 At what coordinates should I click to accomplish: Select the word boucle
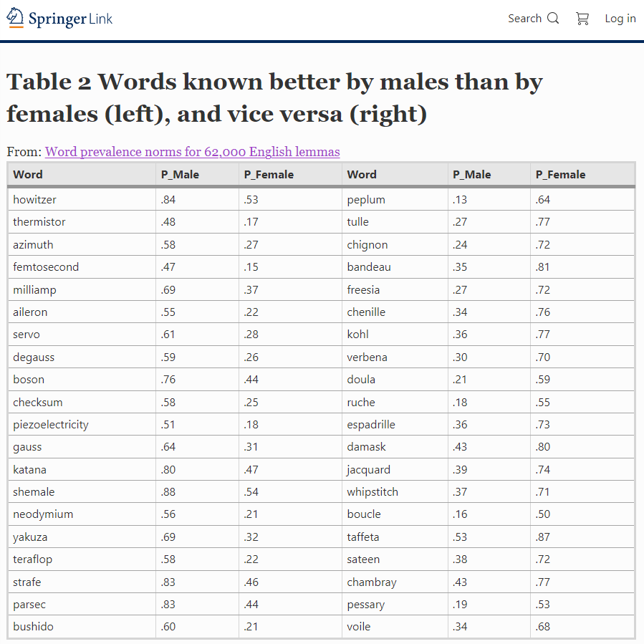364,514
